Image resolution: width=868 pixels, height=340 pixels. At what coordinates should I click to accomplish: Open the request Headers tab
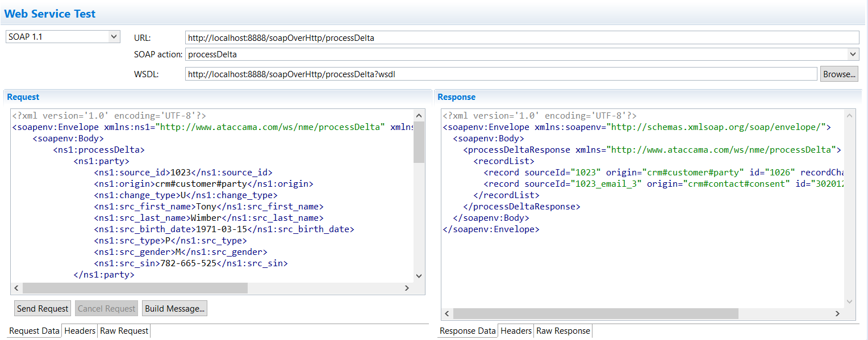80,331
